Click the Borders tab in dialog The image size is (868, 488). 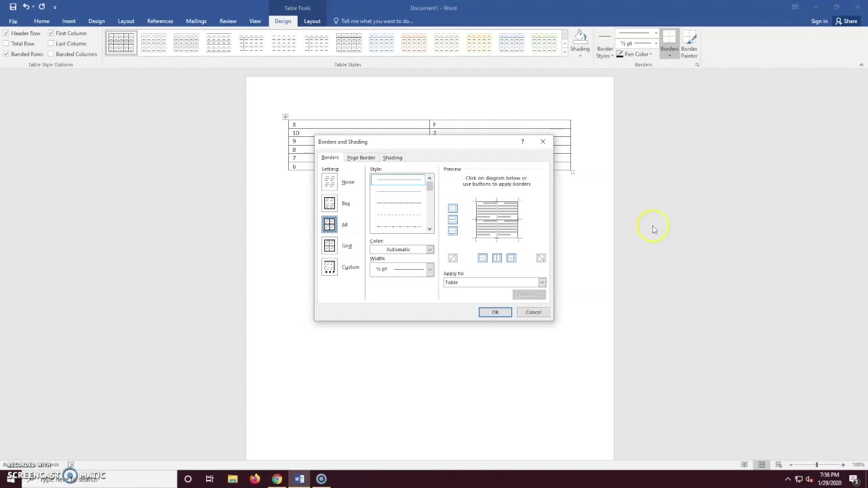coord(330,157)
